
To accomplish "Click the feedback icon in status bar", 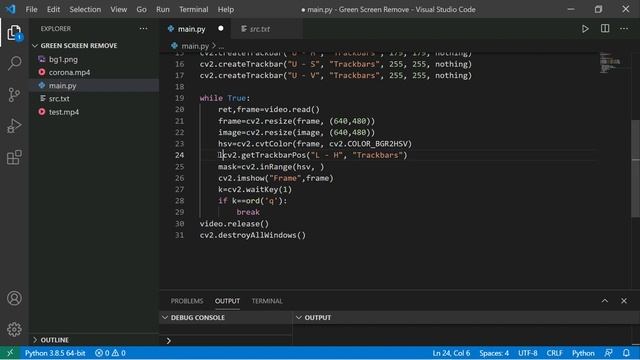I will click(608, 353).
